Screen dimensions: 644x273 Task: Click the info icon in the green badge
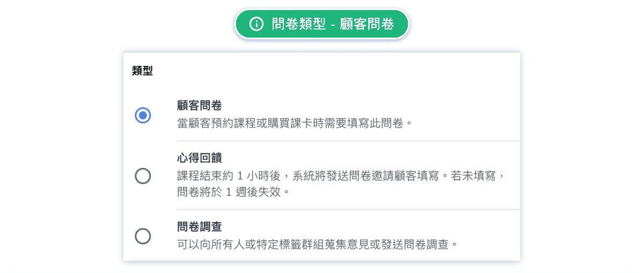[x=257, y=24]
